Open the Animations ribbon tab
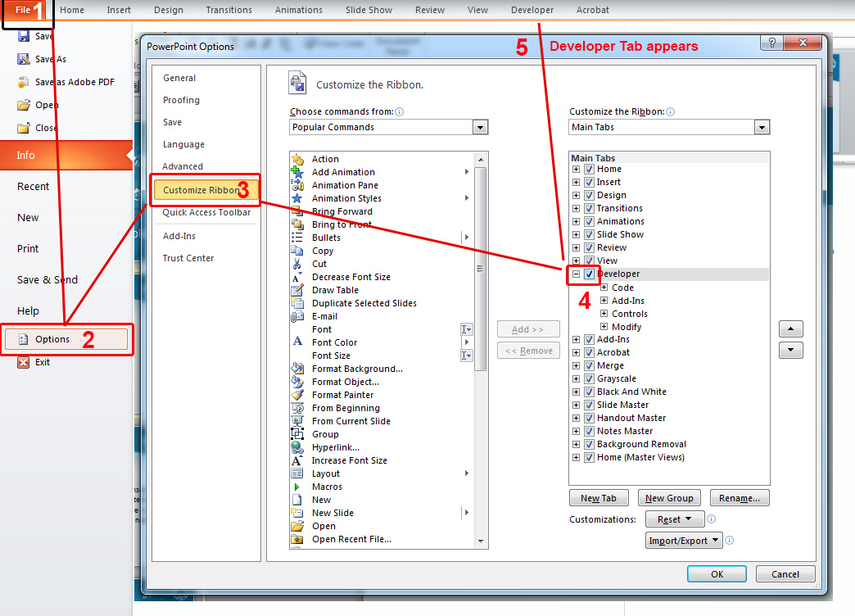This screenshot has width=855, height=616. coord(298,10)
